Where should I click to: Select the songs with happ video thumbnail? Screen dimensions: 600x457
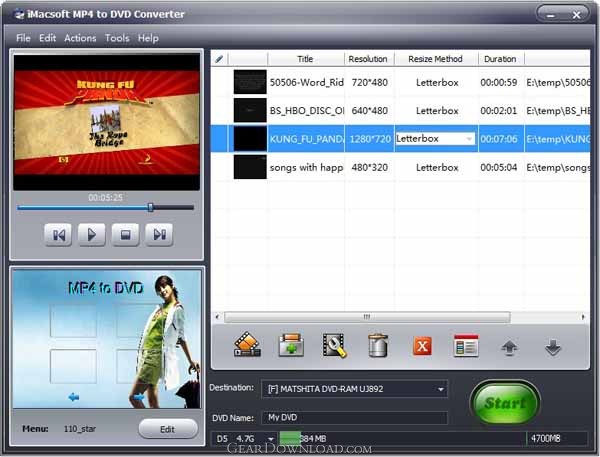pos(250,167)
